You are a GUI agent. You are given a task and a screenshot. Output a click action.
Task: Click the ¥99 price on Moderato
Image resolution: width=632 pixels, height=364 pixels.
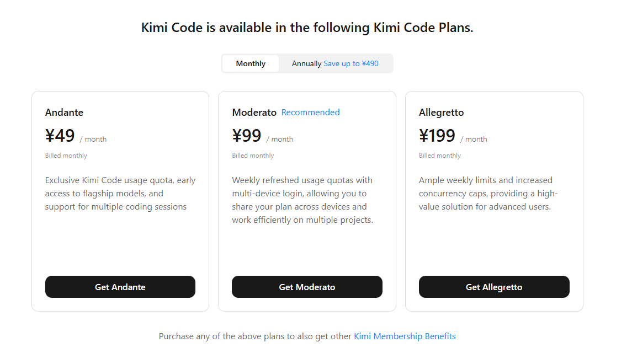(x=247, y=136)
